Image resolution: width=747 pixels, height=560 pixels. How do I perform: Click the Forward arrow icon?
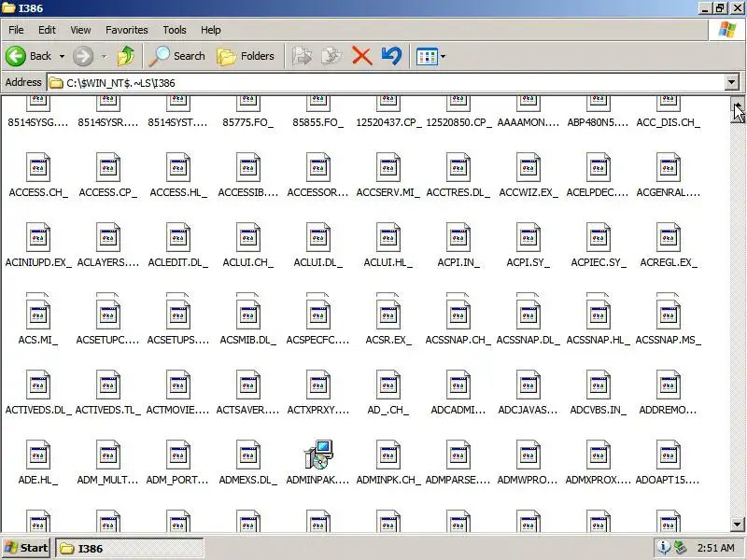pos(83,56)
